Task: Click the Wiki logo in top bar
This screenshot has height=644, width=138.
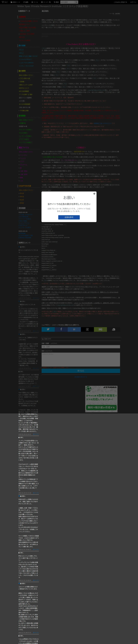Action: tap(5, 2)
